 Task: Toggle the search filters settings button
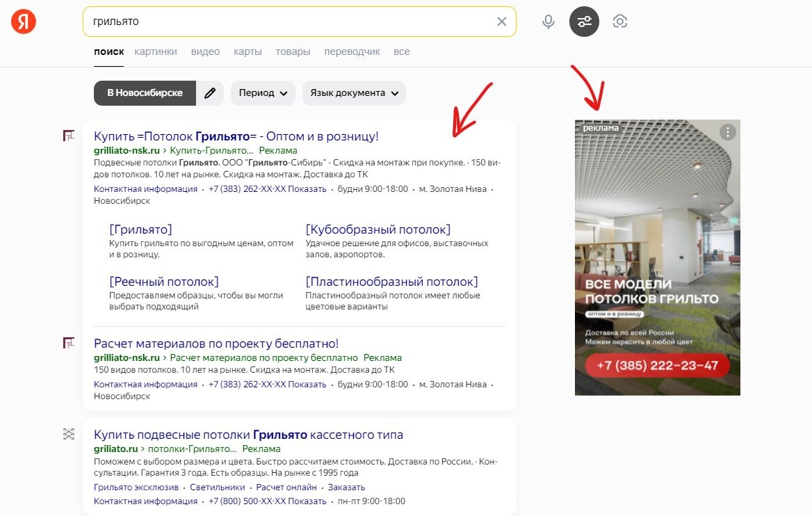pos(584,22)
